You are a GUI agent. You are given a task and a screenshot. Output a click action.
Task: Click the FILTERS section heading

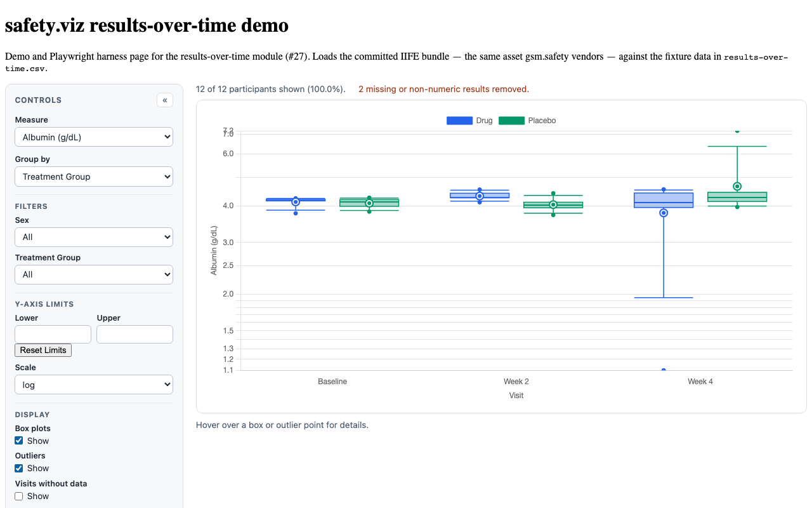(x=32, y=206)
